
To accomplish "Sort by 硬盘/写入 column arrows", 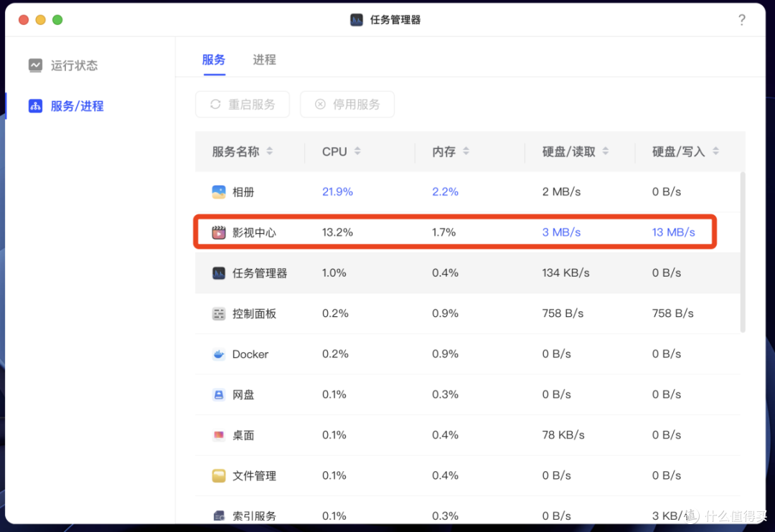I will click(x=715, y=151).
